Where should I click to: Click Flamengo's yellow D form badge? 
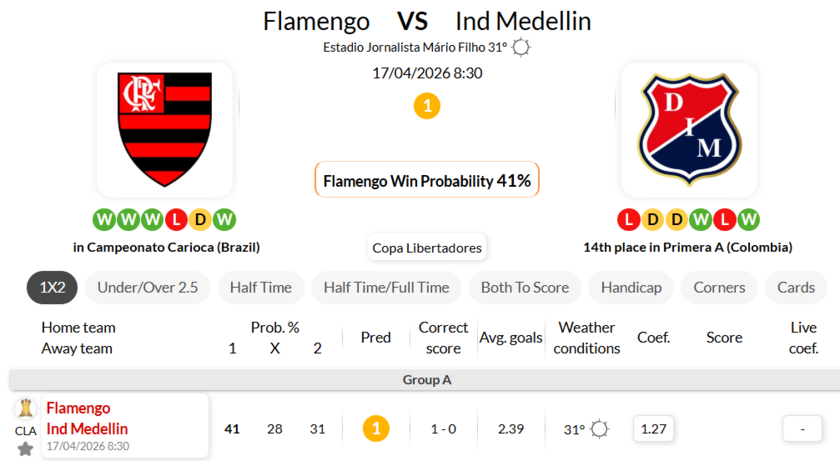tap(200, 219)
